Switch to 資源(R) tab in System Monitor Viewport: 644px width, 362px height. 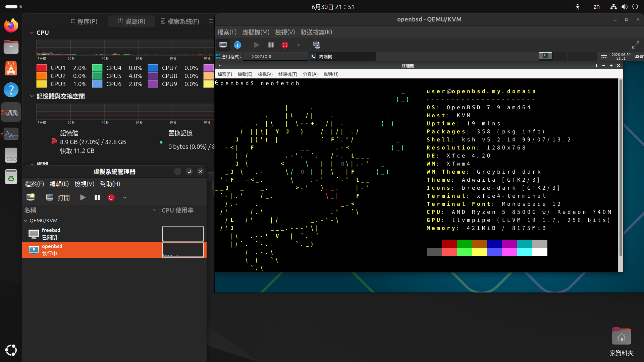131,21
